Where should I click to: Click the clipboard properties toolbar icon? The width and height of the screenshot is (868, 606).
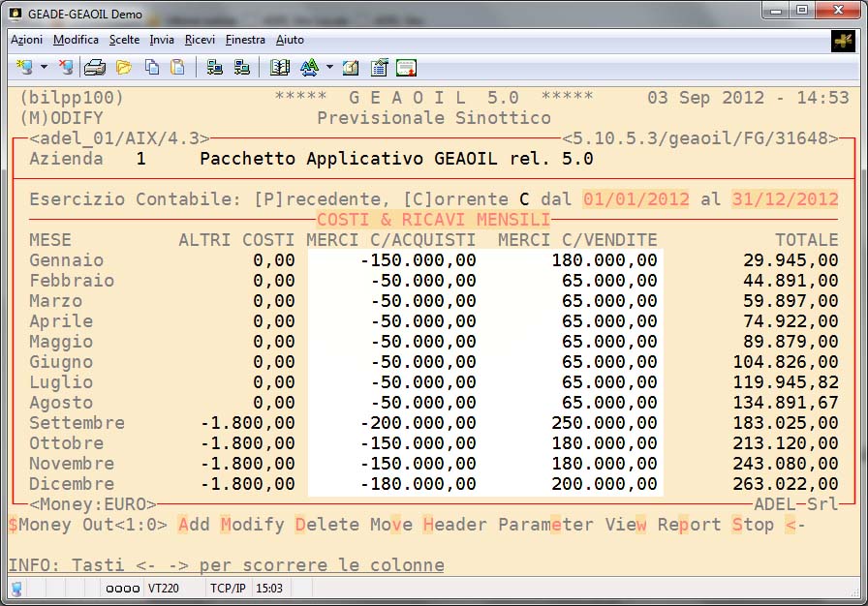pos(379,67)
